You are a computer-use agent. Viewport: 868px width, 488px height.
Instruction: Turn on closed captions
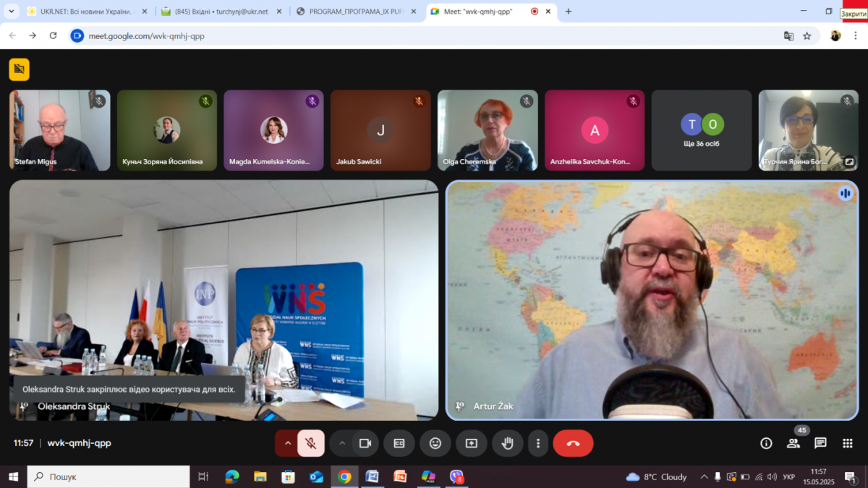pyautogui.click(x=399, y=443)
